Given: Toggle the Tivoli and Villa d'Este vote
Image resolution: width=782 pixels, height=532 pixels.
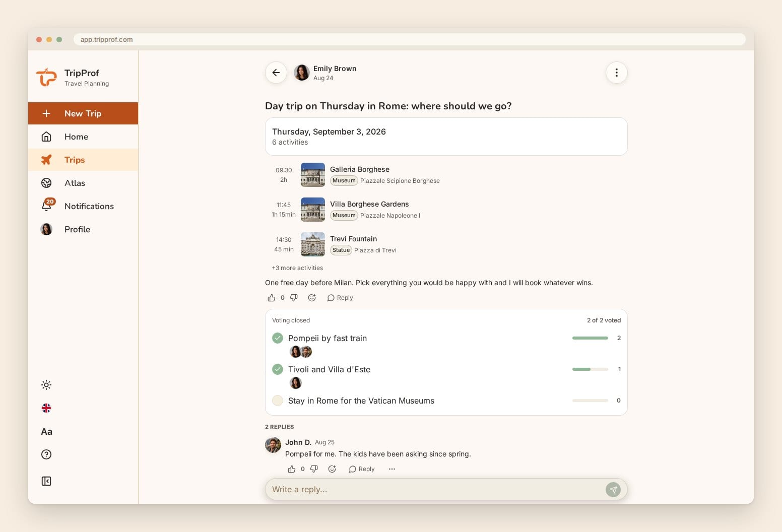Looking at the screenshot, I should coord(278,369).
